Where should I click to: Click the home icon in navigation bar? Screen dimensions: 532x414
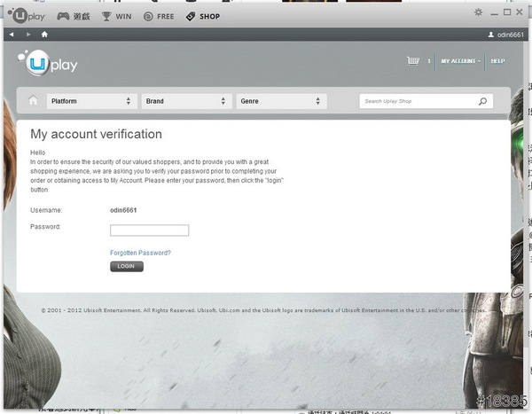tap(44, 35)
